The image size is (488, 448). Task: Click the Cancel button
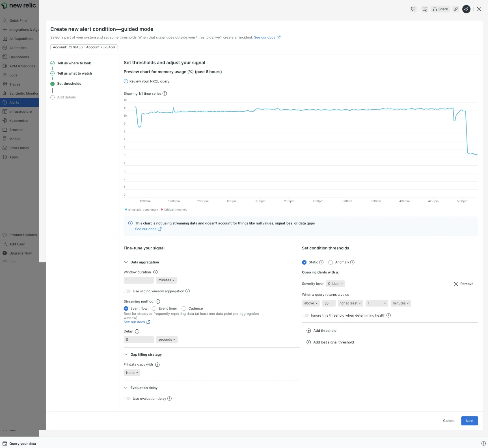(x=449, y=421)
